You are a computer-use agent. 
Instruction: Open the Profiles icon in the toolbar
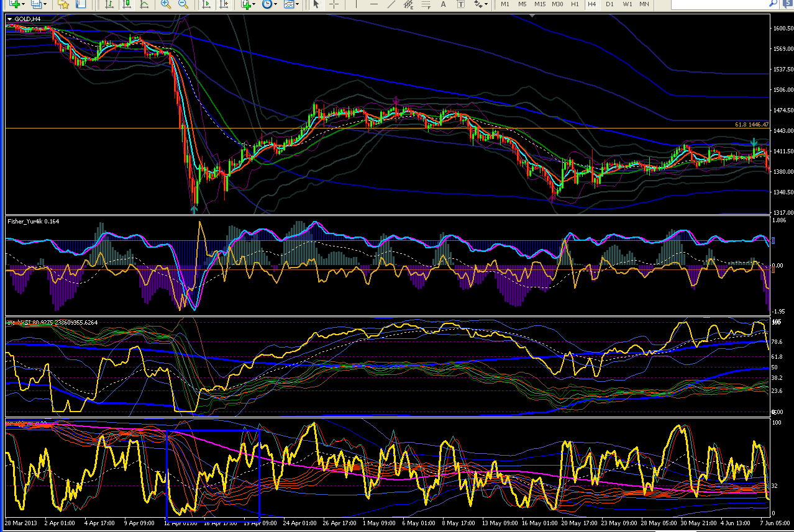(36, 4)
